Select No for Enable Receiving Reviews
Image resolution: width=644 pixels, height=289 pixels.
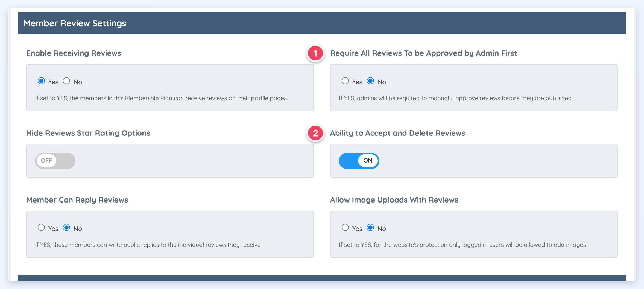(x=66, y=81)
